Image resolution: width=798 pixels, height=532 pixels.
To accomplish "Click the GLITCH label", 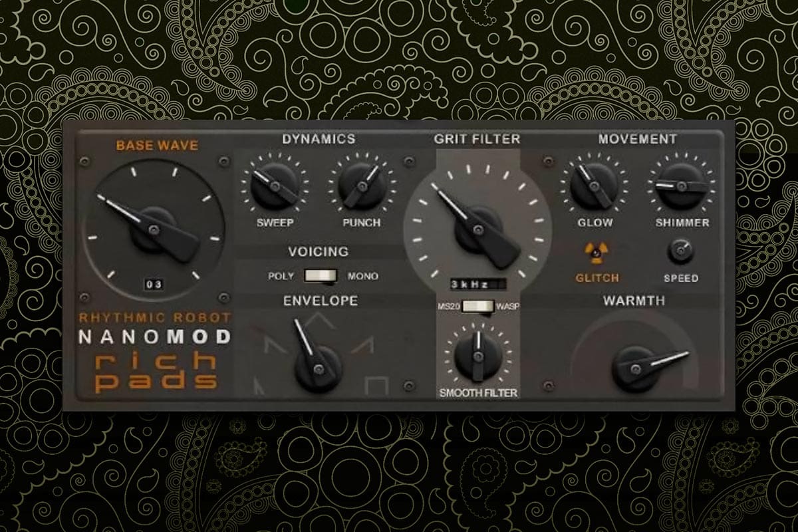I will point(597,278).
